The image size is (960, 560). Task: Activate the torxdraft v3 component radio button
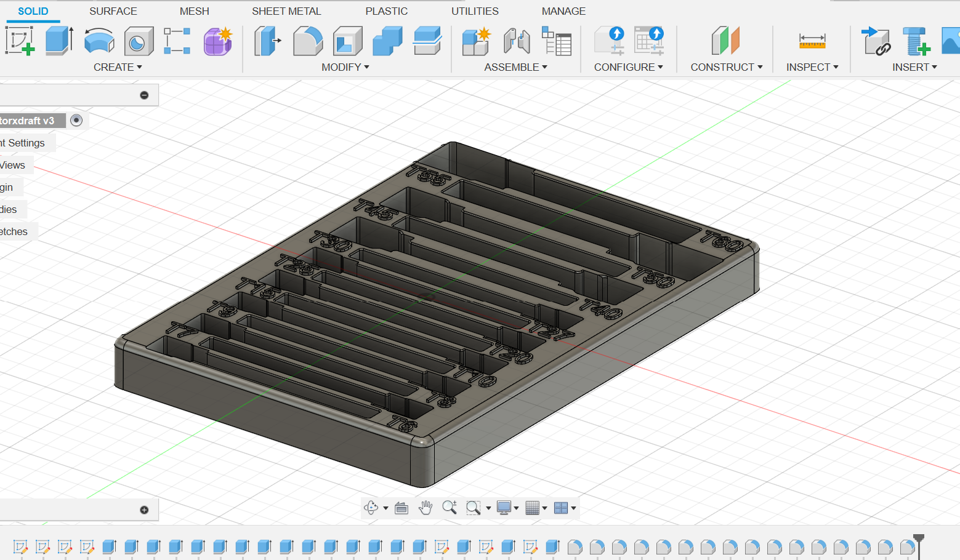[76, 121]
